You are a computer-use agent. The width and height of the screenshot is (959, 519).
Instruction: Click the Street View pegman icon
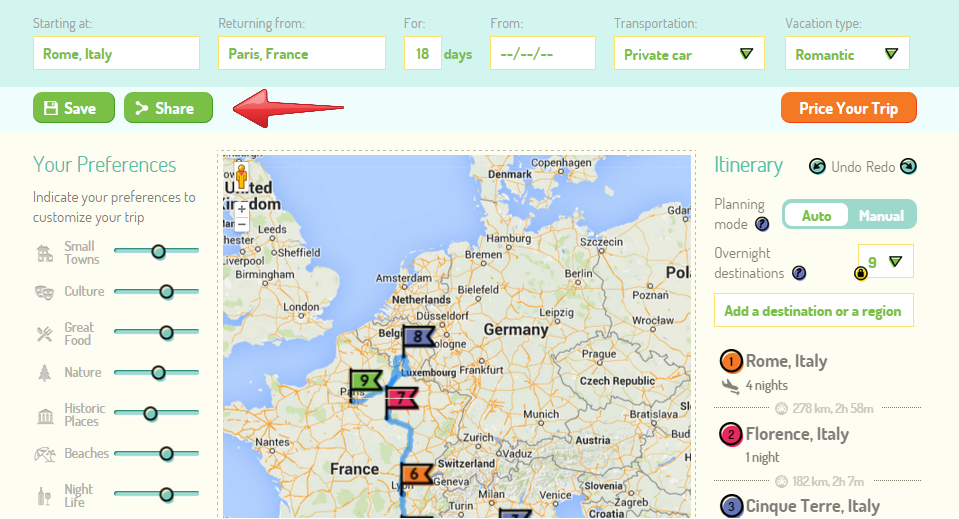(241, 181)
